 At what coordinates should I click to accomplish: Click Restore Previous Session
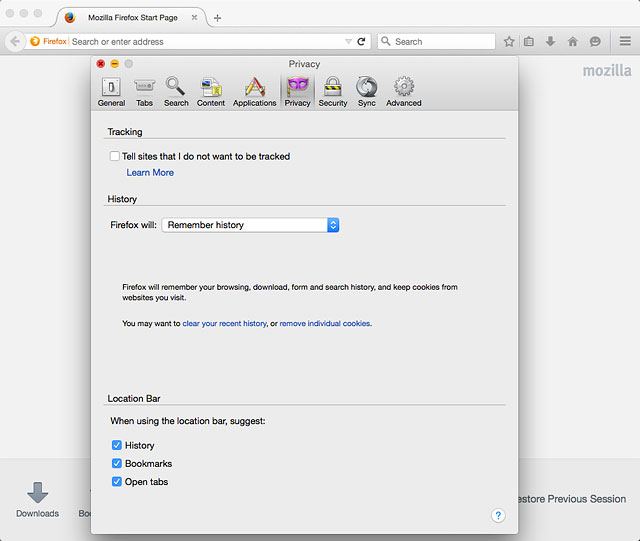tap(571, 499)
